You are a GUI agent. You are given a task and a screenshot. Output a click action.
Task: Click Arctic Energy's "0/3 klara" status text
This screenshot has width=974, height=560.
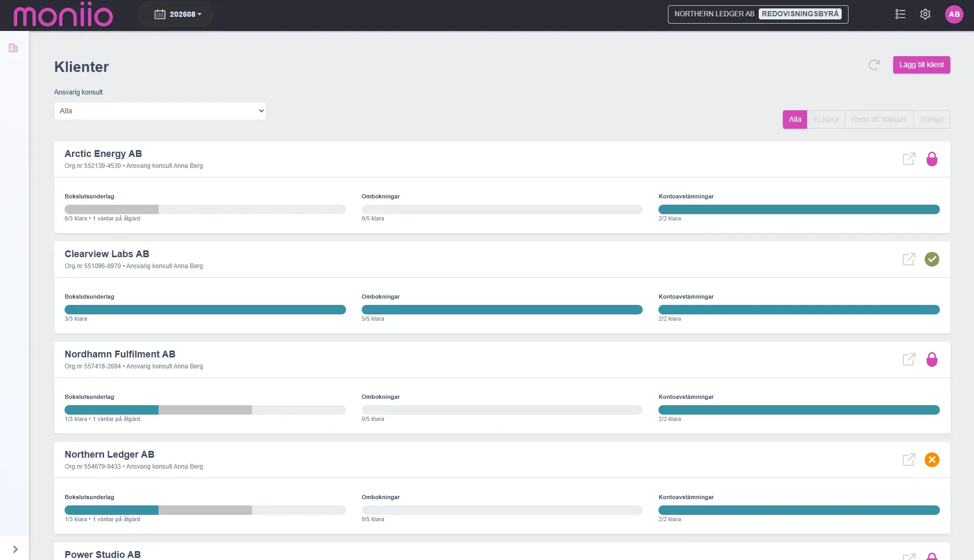pyautogui.click(x=76, y=219)
